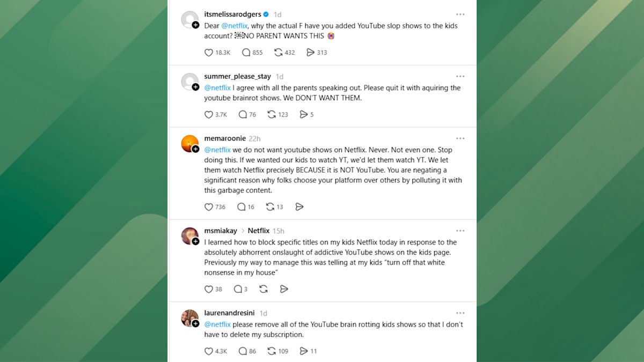Like itsmelissarodgers' post with the heart icon
The image size is (644, 362).
pyautogui.click(x=209, y=53)
